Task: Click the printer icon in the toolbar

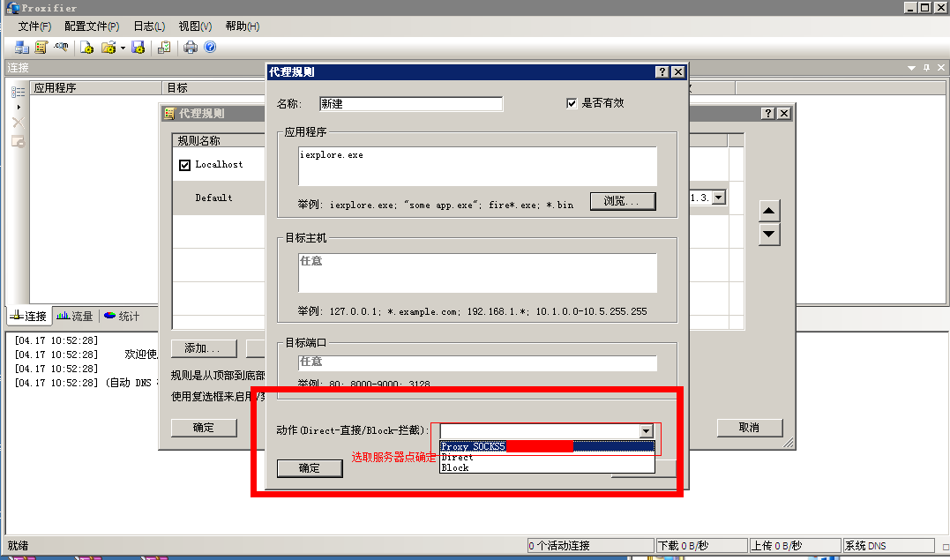Action: click(x=191, y=48)
